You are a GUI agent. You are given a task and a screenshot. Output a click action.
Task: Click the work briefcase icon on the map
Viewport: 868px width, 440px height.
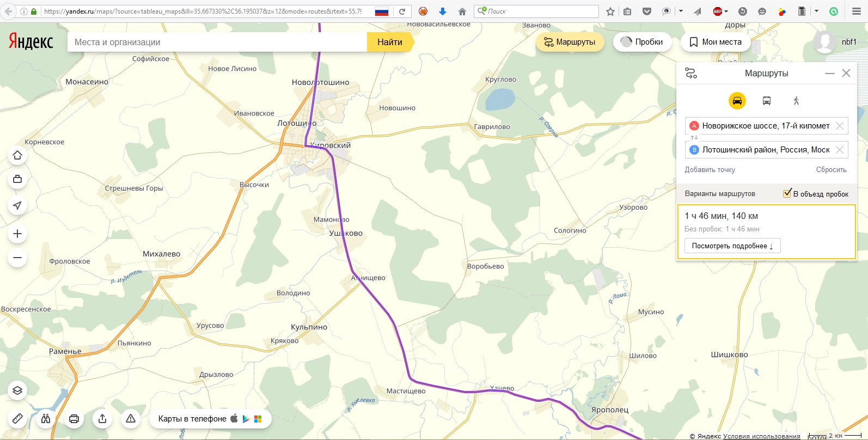click(17, 179)
